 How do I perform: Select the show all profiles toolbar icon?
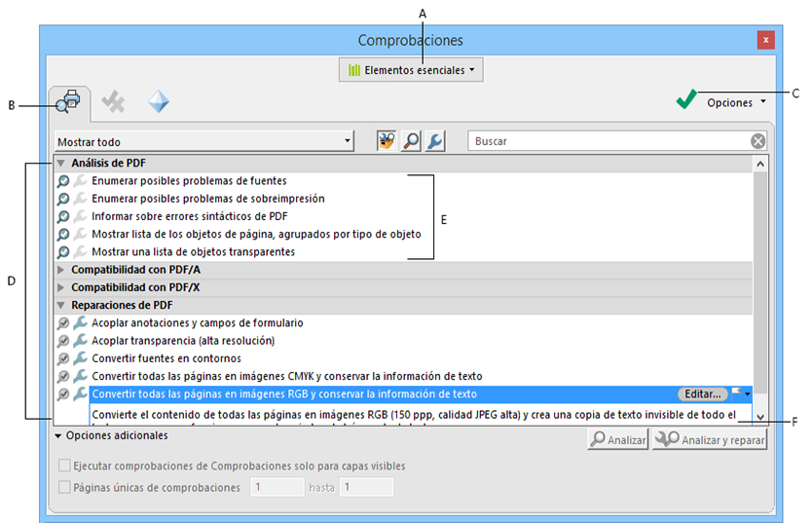point(387,141)
